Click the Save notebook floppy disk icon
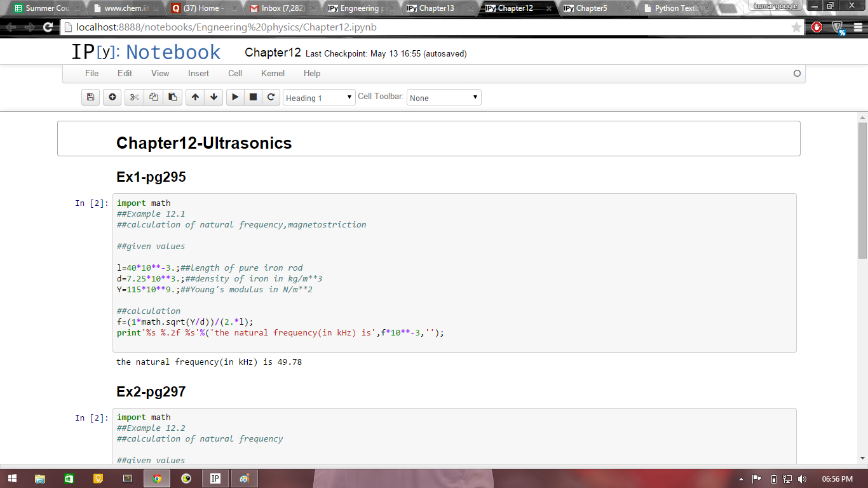This screenshot has height=488, width=868. click(90, 97)
